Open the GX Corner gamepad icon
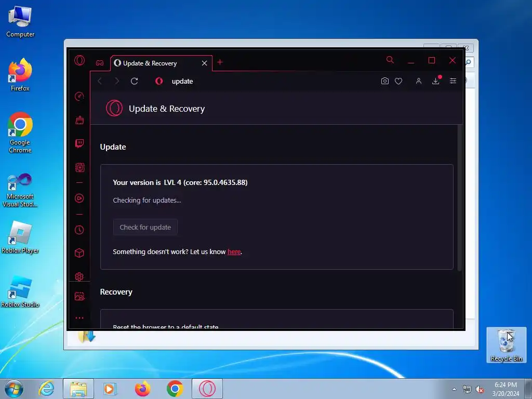The width and height of the screenshot is (532, 399). [x=100, y=63]
